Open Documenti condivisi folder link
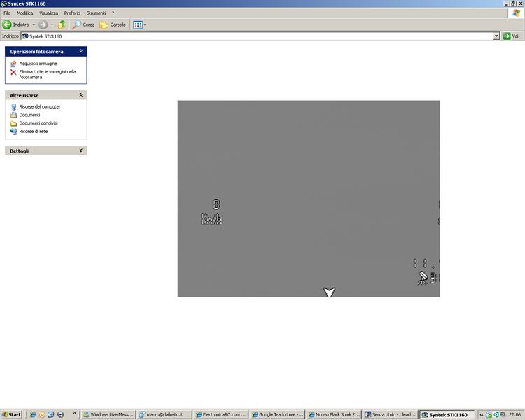This screenshot has height=420, width=525. coord(38,123)
